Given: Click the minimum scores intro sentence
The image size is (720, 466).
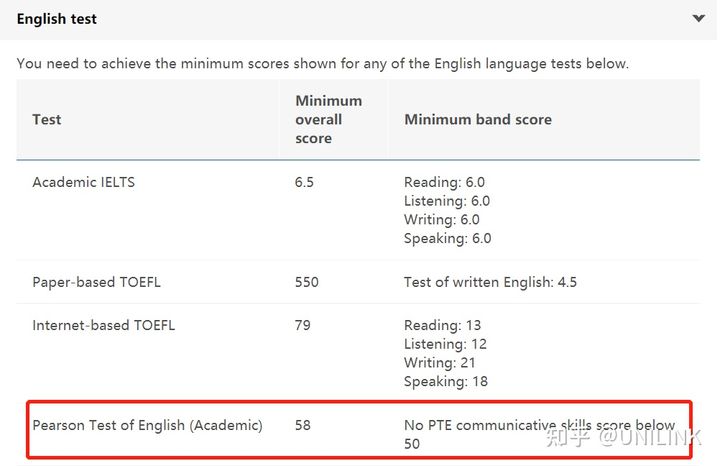Looking at the screenshot, I should [322, 63].
